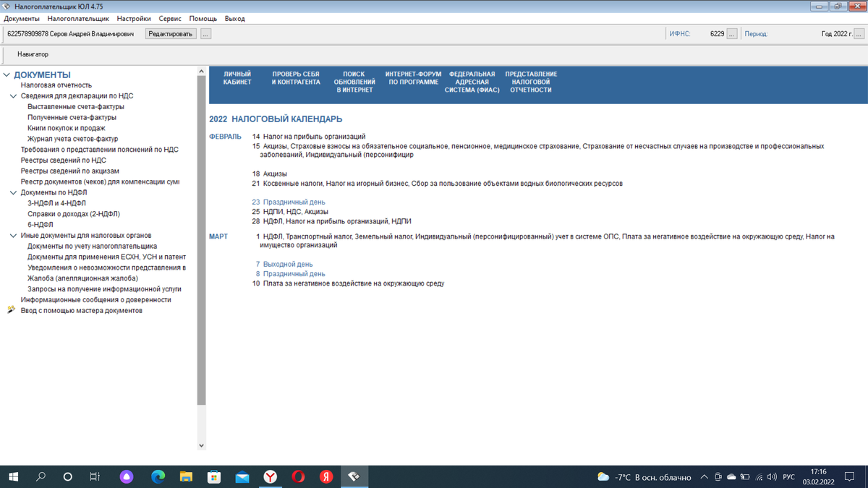The height and width of the screenshot is (488, 868).
Task: Open Налогоплательщик menu
Action: pyautogui.click(x=78, y=19)
